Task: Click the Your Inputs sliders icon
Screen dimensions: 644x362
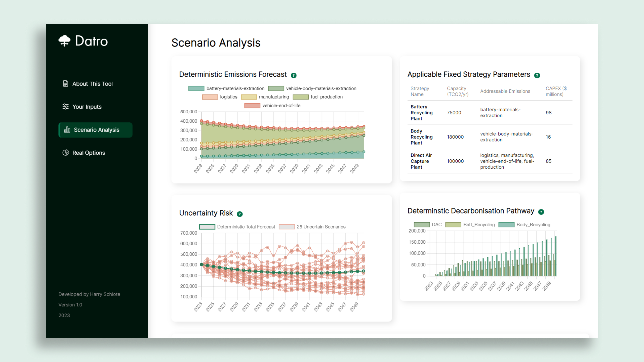Action: point(65,107)
